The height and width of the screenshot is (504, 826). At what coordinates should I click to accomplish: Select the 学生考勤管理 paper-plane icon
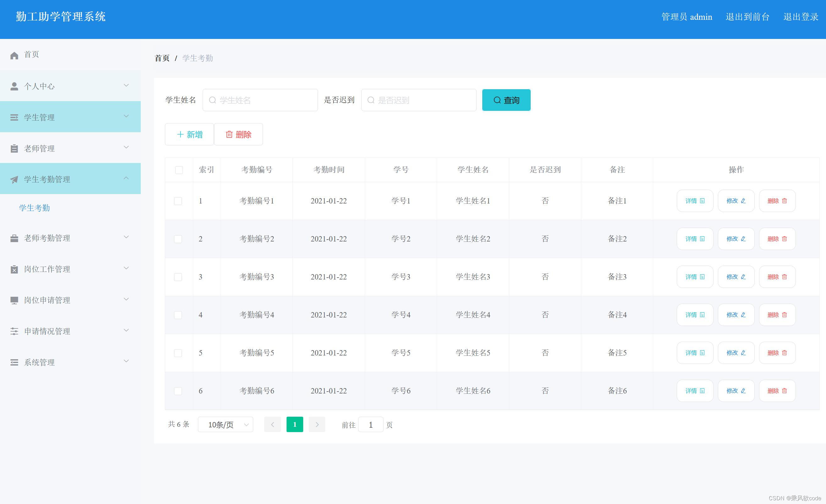point(14,179)
